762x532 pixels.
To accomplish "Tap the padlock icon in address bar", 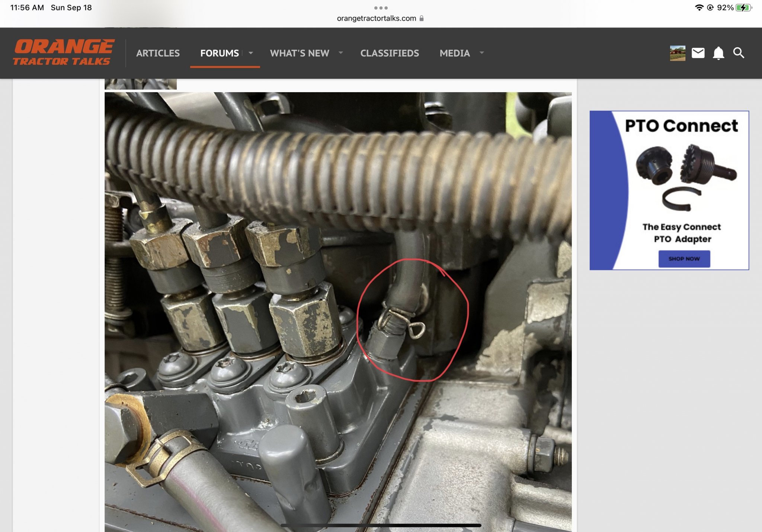I will click(x=422, y=18).
